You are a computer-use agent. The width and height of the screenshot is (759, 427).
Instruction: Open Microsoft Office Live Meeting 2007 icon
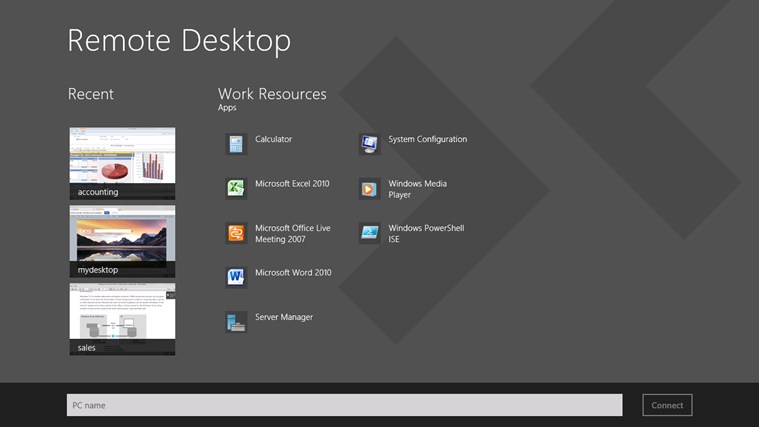coord(236,233)
